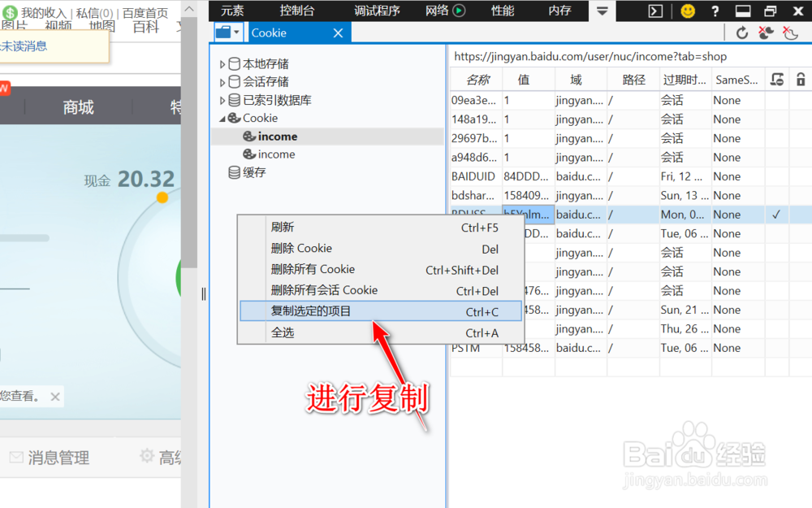Image resolution: width=812 pixels, height=508 pixels.
Task: Open 百度首页 link in the webpage
Action: coord(145,13)
